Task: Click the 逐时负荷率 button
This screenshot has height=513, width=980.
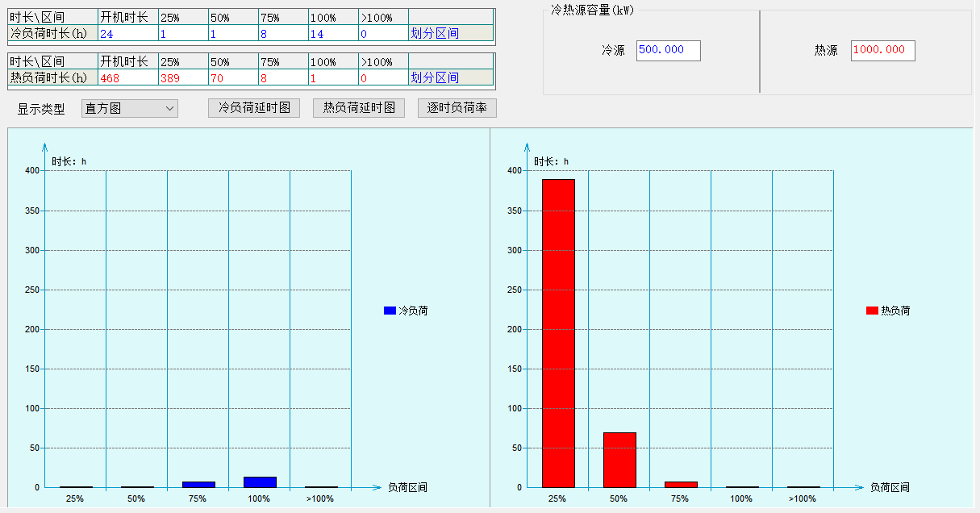Action: 457,108
